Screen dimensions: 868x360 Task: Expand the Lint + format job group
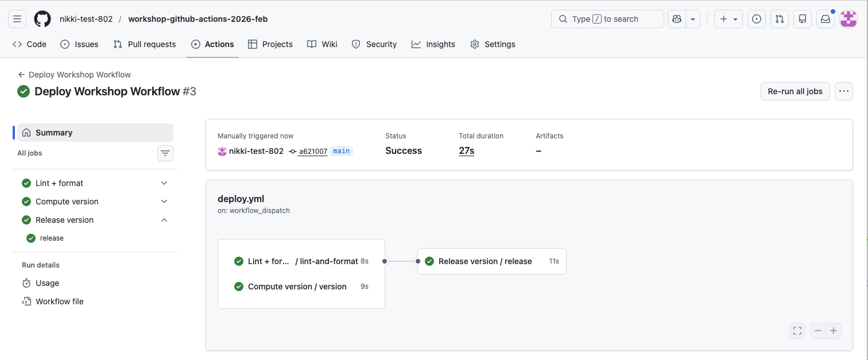[x=164, y=183]
